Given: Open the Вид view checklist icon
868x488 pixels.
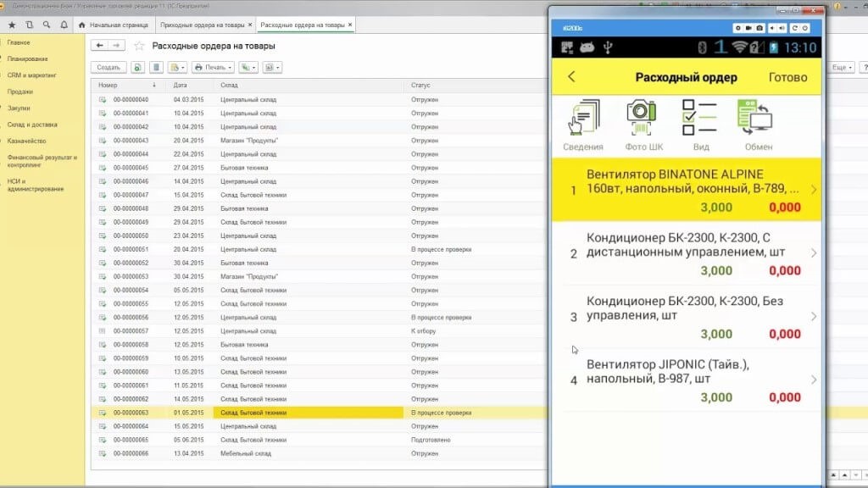Looking at the screenshot, I should tap(700, 119).
